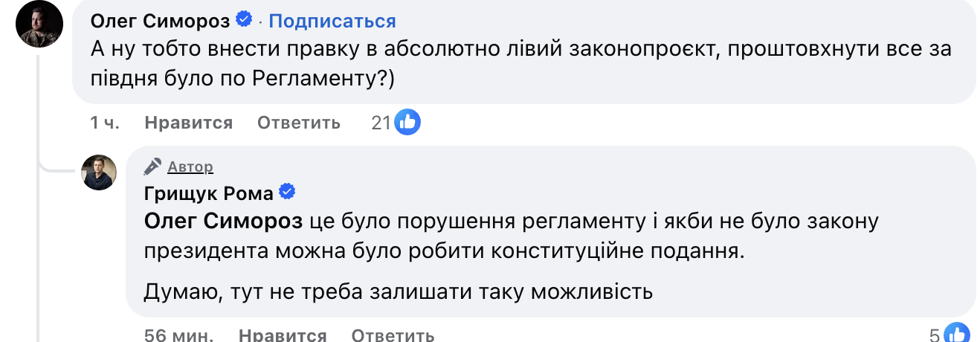
Task: Open Грищук Рома profile picture
Action: 99,173
